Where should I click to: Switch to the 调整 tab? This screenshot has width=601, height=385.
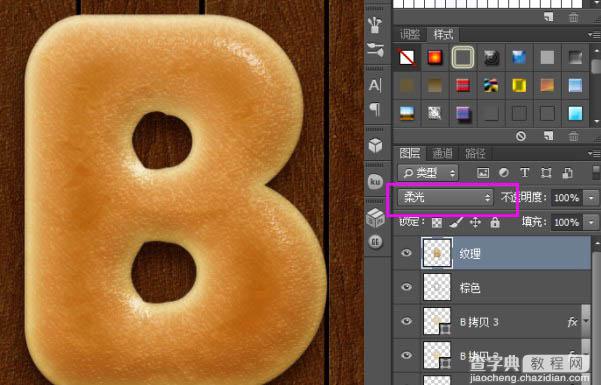(x=410, y=35)
